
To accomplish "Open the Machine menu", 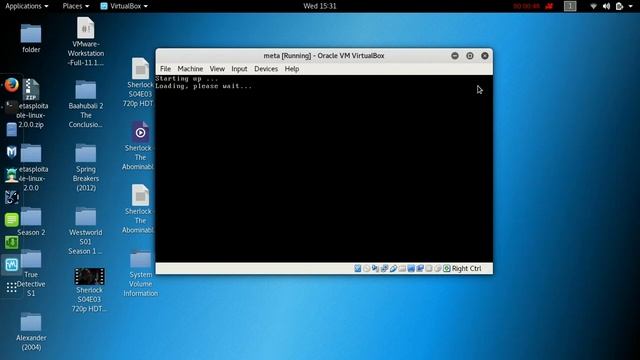I will coord(190,69).
